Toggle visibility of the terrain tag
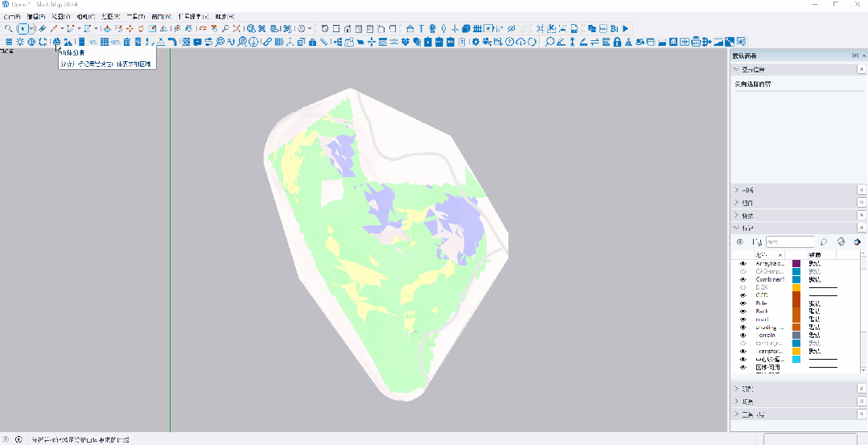This screenshot has width=868, height=445. pos(743,335)
